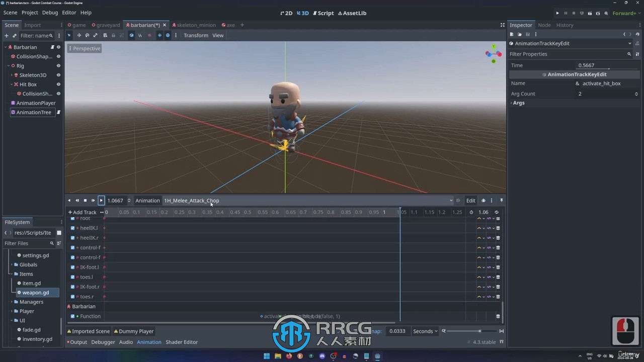The width and height of the screenshot is (644, 362).
Task: Toggle sun preview icon in viewport toolbar
Action: tap(159, 35)
